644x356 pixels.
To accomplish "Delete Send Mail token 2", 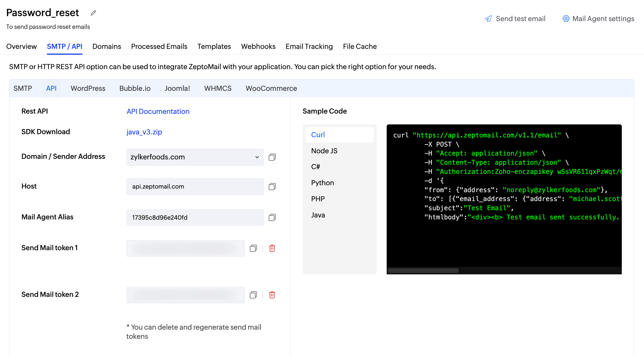I will point(272,295).
